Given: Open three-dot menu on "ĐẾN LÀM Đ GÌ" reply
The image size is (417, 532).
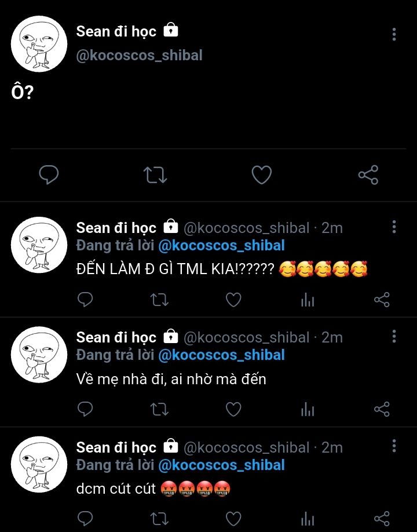Looking at the screenshot, I should (394, 226).
